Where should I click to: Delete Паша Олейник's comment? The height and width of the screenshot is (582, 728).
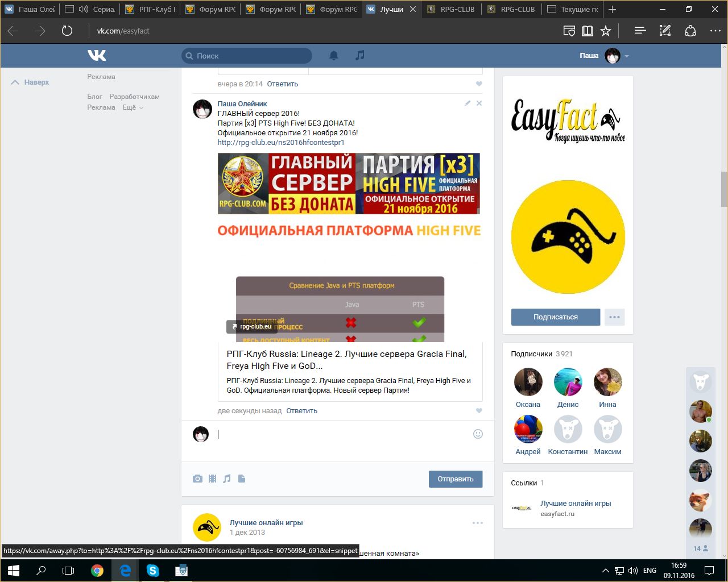click(479, 103)
